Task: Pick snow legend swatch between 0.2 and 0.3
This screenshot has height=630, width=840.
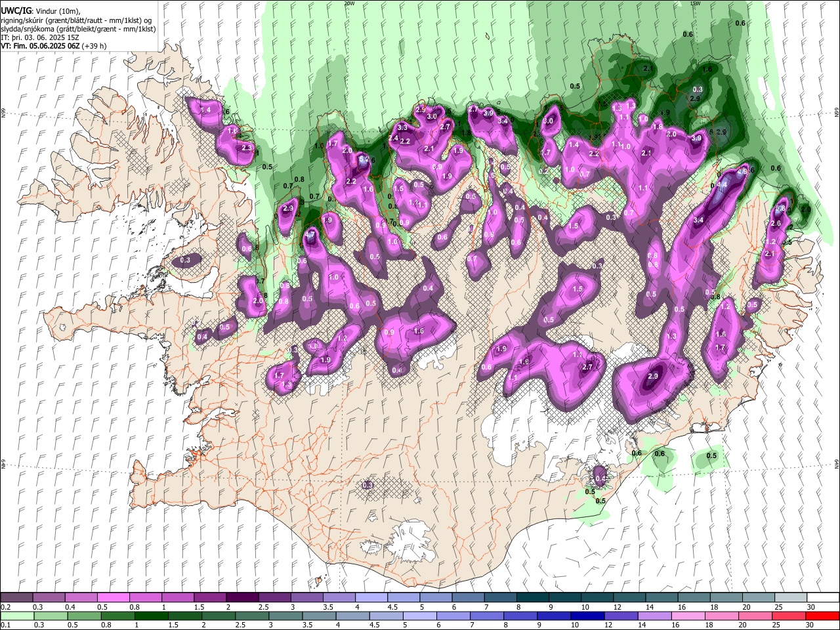Action: (17, 598)
